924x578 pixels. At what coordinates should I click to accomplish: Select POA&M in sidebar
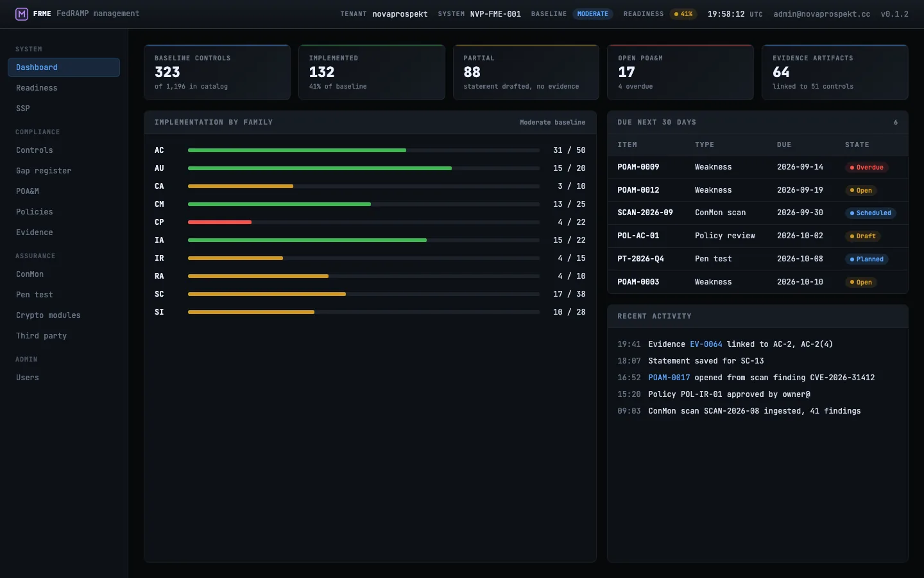click(64, 191)
